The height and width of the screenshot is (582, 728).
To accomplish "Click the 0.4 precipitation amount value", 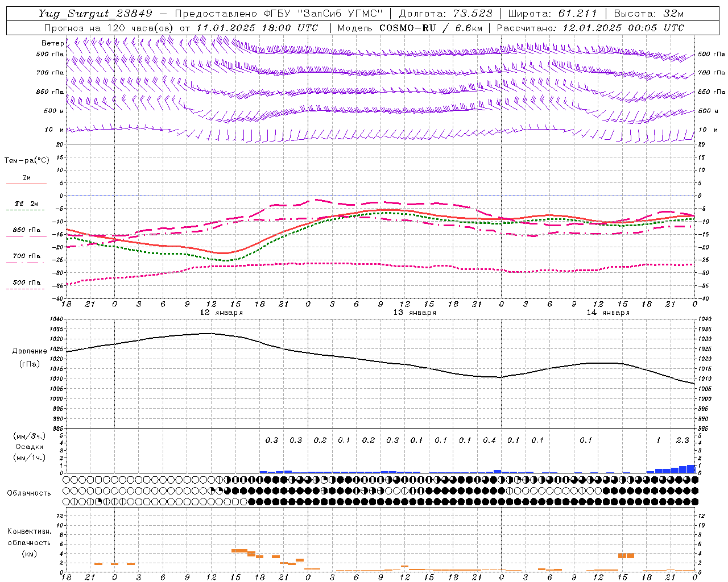I will [489, 440].
